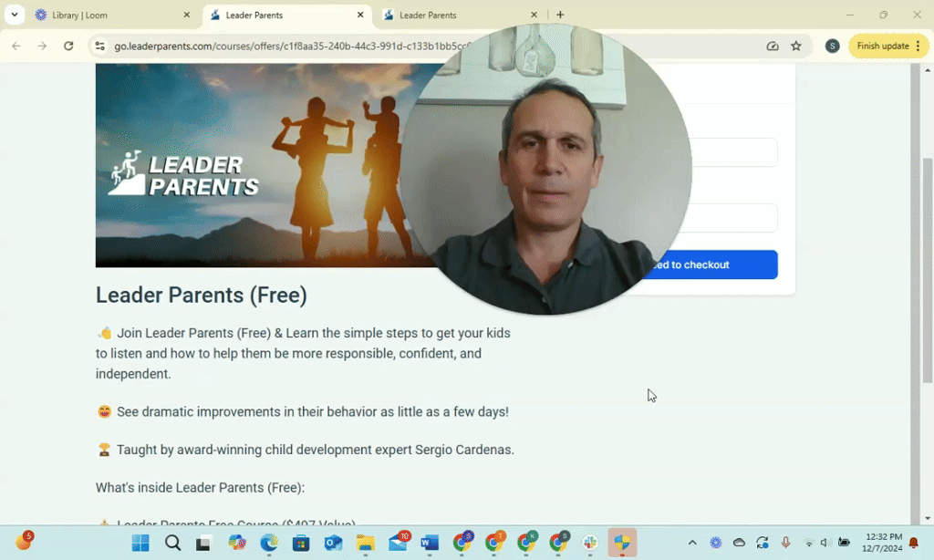Open Windows Search from the taskbar
Viewport: 934px width, 560px height.
(x=172, y=543)
